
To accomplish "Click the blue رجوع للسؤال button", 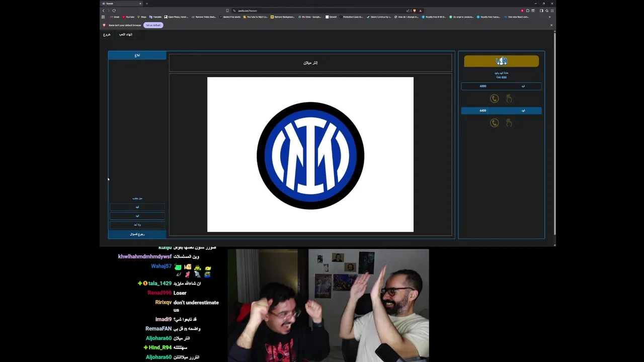I will pyautogui.click(x=137, y=234).
